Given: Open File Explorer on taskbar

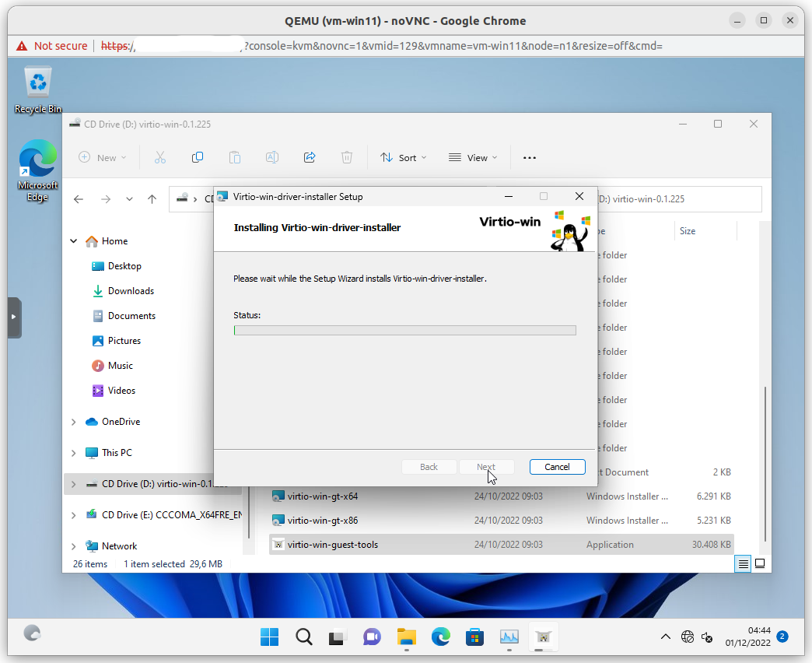Looking at the screenshot, I should (407, 637).
